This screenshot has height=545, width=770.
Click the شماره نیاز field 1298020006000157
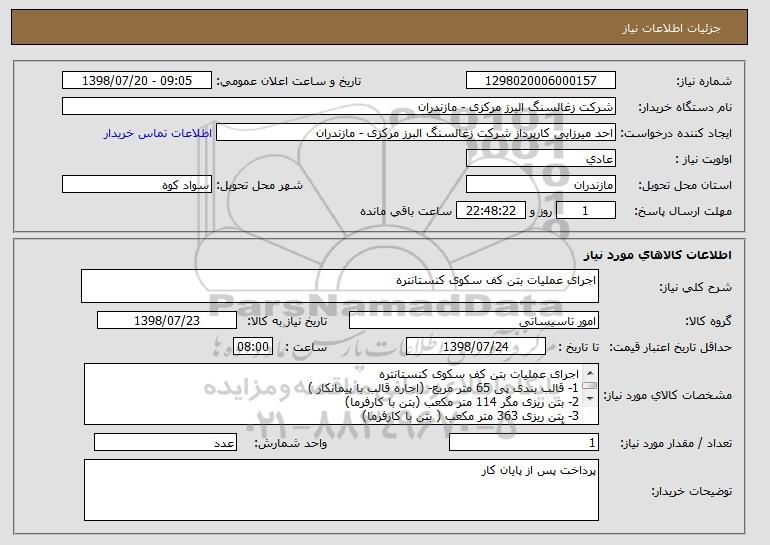[541, 81]
